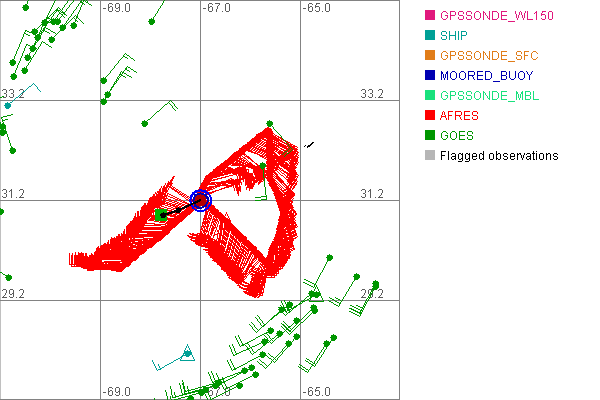This screenshot has width=600, height=400.
Task: Click the green square marker left of buoy
Action: (x=161, y=214)
